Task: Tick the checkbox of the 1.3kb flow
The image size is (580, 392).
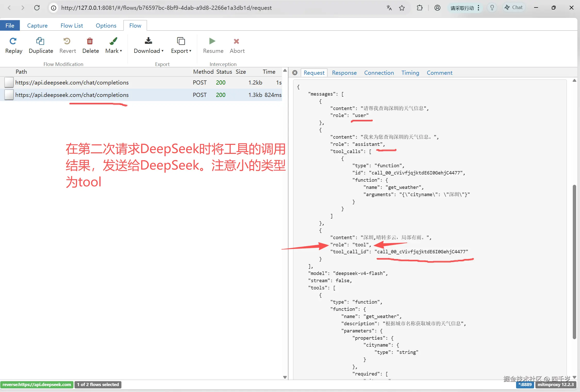Action: (9, 95)
